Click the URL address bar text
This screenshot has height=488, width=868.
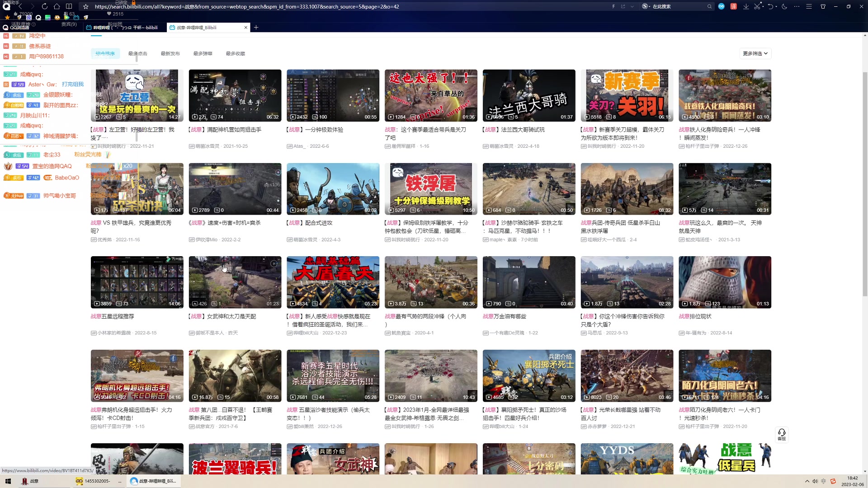[246, 6]
